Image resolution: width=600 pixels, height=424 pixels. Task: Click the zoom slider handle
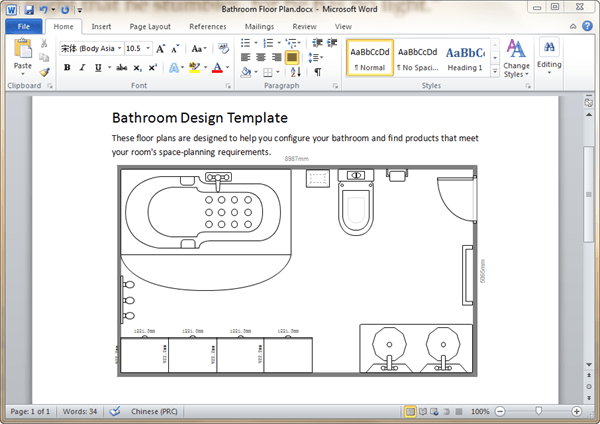pos(539,411)
